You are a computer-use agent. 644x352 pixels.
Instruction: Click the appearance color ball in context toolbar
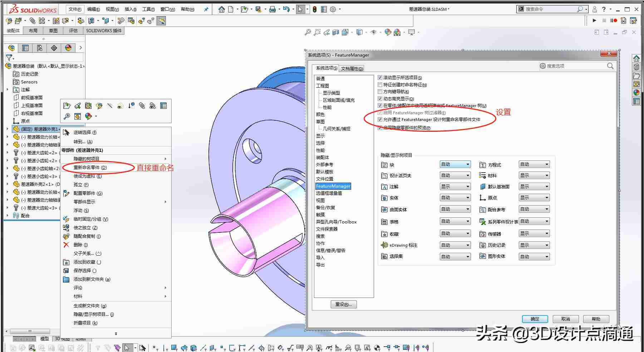(x=88, y=116)
